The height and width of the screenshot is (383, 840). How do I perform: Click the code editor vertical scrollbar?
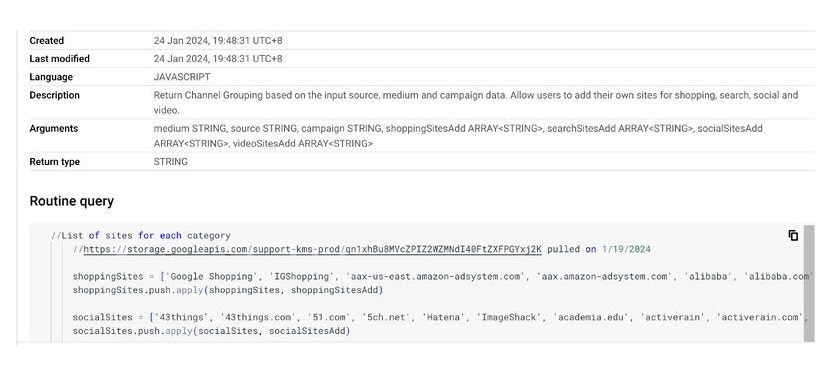click(809, 283)
